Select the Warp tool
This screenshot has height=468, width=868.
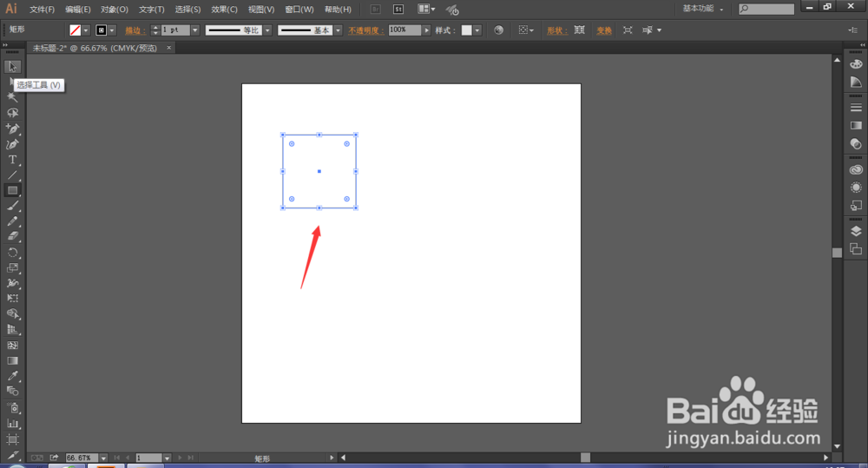12,283
